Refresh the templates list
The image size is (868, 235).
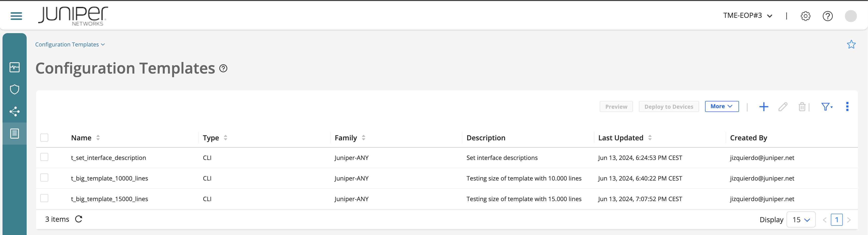tap(79, 219)
